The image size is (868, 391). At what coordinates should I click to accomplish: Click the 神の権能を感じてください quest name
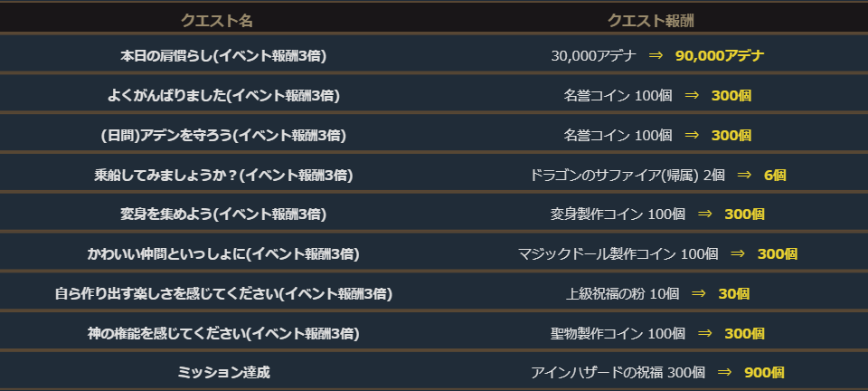[x=222, y=333]
